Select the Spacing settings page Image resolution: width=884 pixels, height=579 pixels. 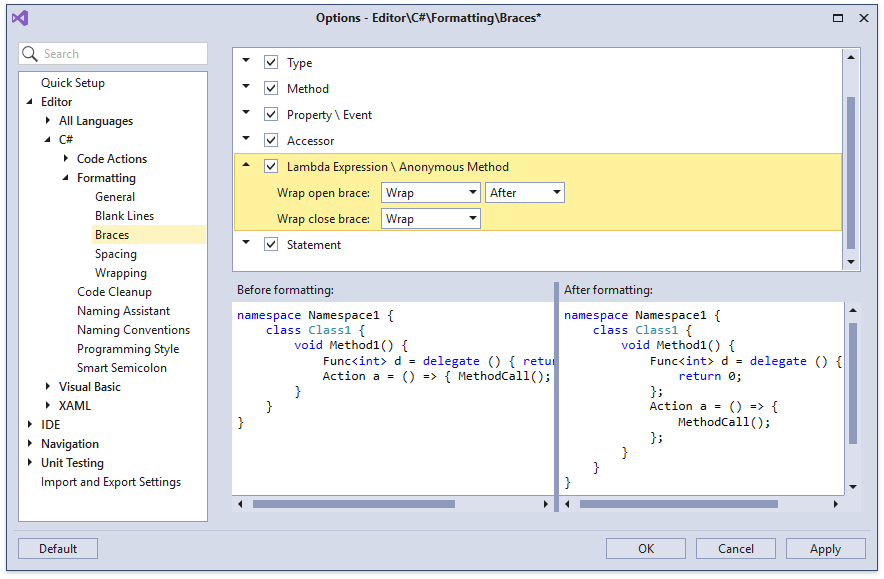[115, 253]
